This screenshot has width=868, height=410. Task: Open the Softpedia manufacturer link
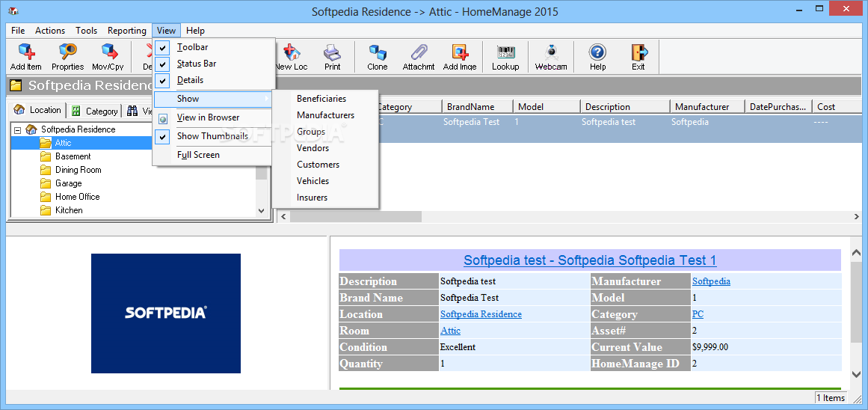click(x=711, y=281)
